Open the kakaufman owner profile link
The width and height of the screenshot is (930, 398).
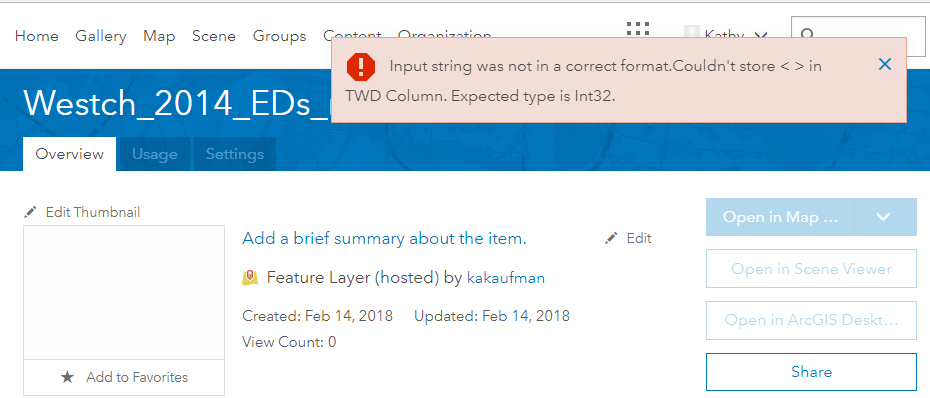coord(506,277)
